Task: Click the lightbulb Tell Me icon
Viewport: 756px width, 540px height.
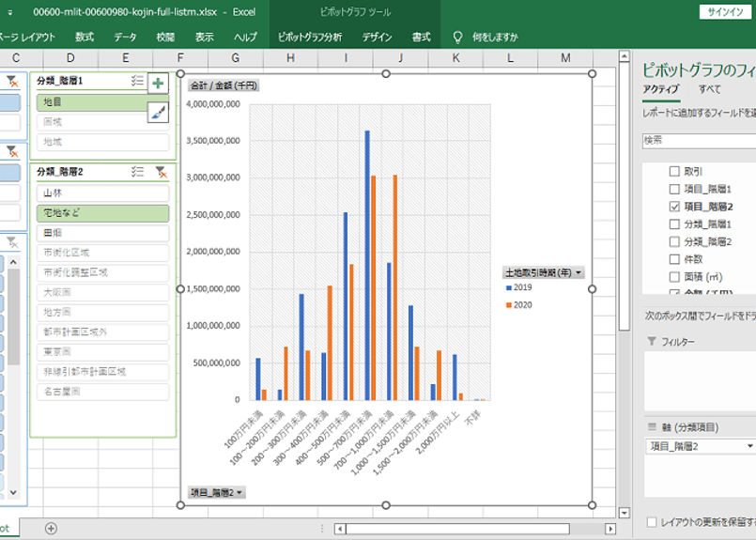Action: pyautogui.click(x=457, y=38)
